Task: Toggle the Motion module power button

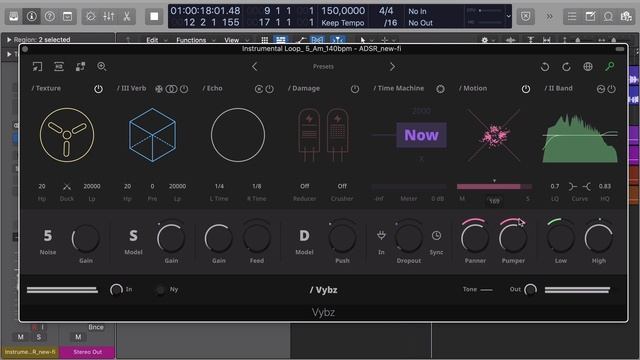Action: tap(526, 89)
